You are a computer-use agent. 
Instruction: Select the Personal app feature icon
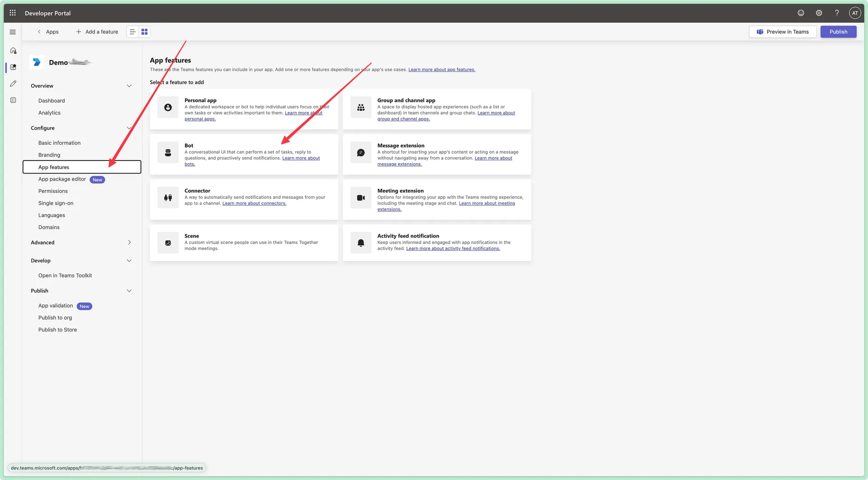tap(168, 108)
